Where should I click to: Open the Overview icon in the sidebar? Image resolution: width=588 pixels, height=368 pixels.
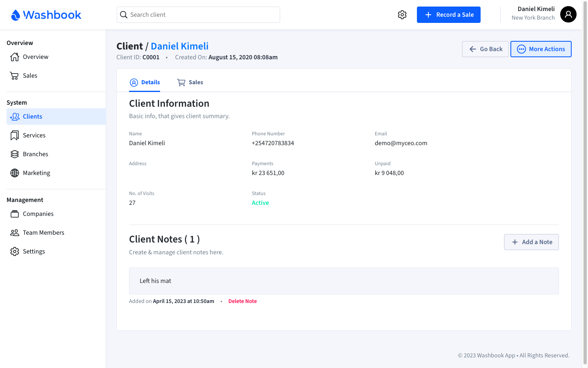[13, 57]
